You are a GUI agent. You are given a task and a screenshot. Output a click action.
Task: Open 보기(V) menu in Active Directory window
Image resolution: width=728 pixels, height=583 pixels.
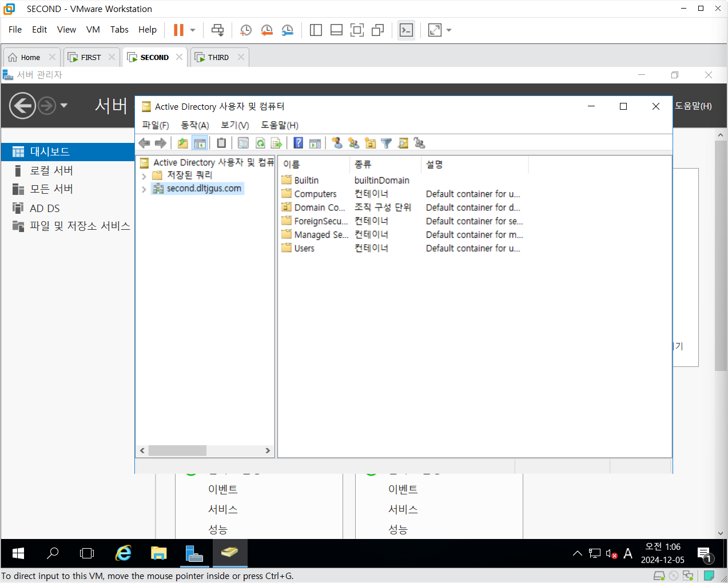235,125
